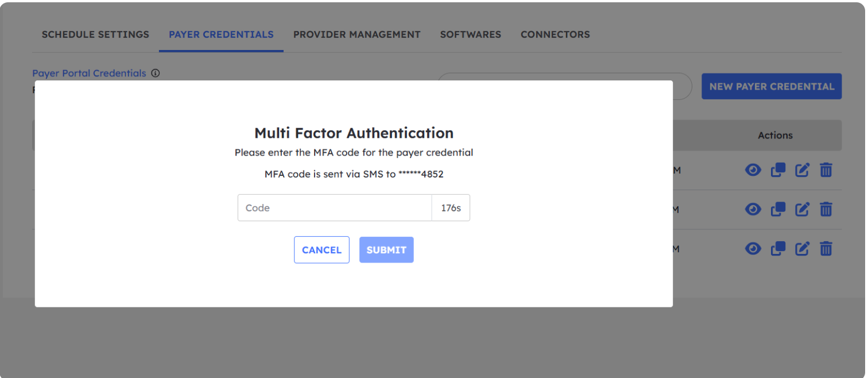This screenshot has height=378, width=868.
Task: Click the Multi Factor Authentication title
Action: 354,133
